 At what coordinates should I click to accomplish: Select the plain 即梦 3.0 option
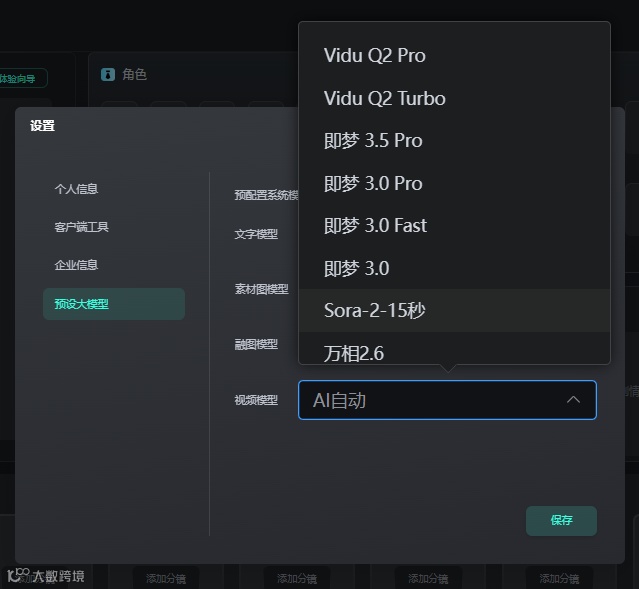point(454,268)
